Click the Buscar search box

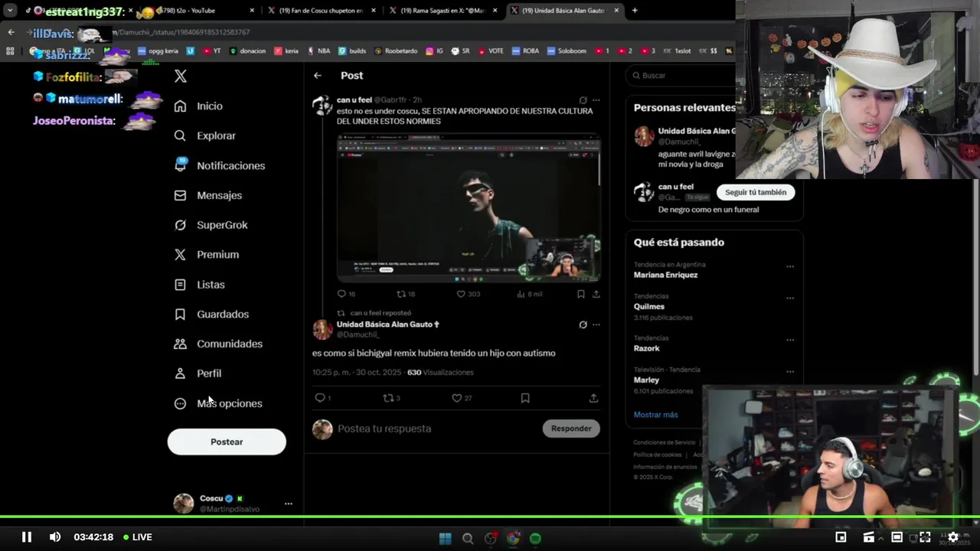[x=681, y=76]
